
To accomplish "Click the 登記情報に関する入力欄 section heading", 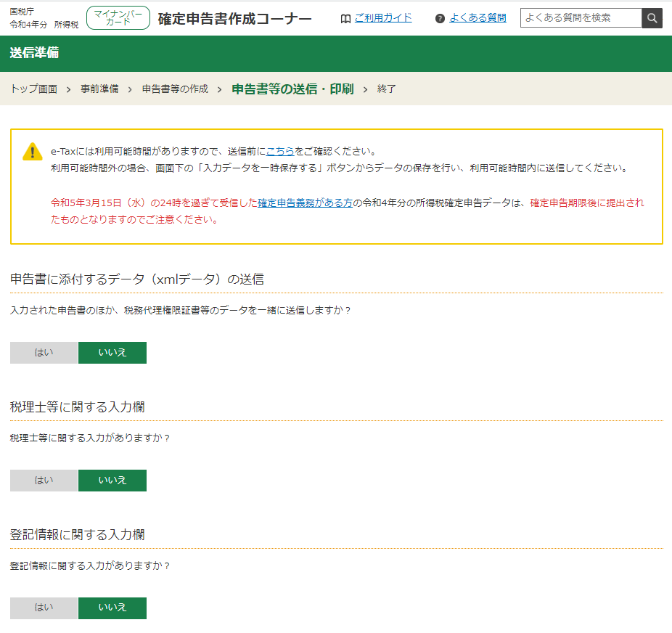I will tap(78, 534).
